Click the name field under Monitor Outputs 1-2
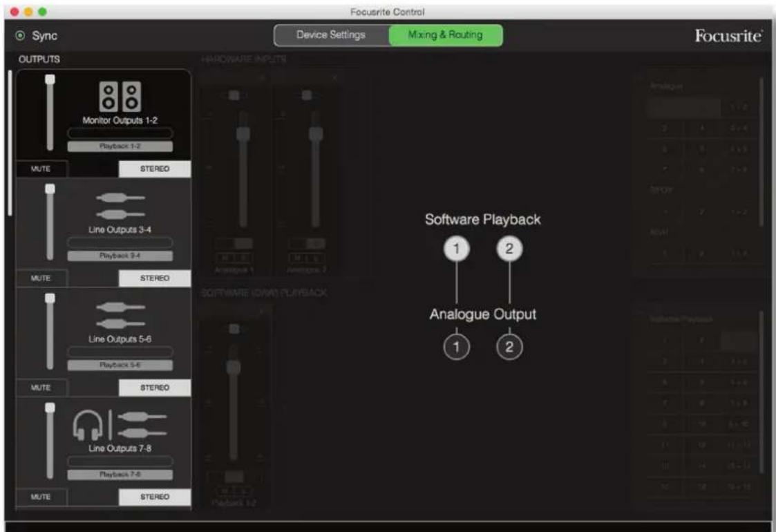Screen dimensions: 776x532 (120, 133)
